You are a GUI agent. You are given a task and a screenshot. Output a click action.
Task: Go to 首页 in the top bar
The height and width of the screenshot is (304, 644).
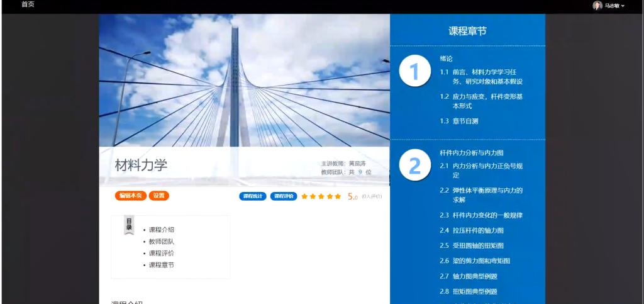pyautogui.click(x=28, y=4)
